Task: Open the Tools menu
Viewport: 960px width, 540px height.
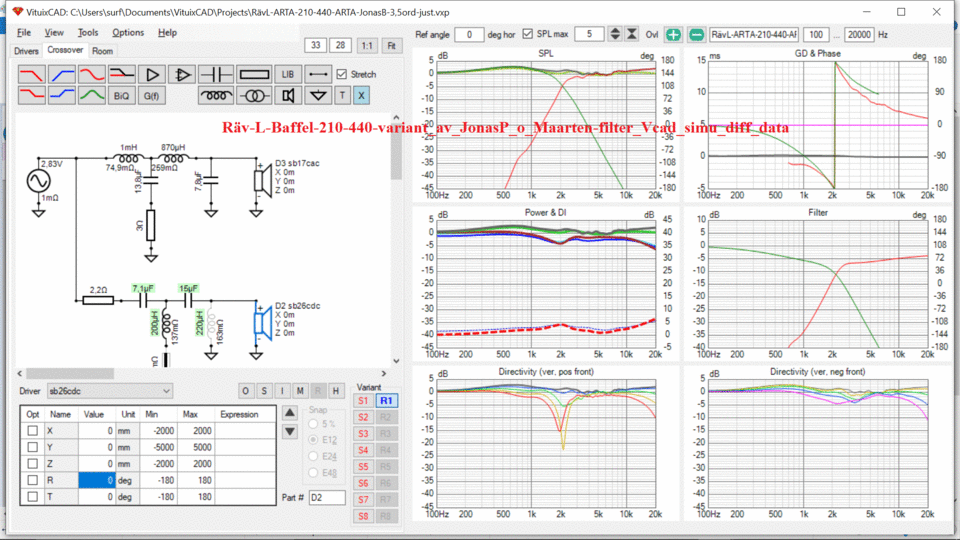Action: (x=88, y=32)
